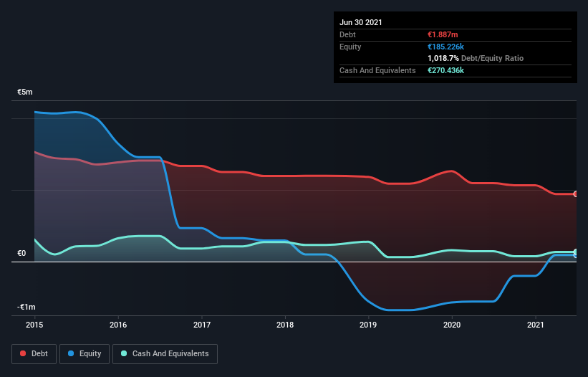Click the Equity row label in tooltip

point(350,47)
